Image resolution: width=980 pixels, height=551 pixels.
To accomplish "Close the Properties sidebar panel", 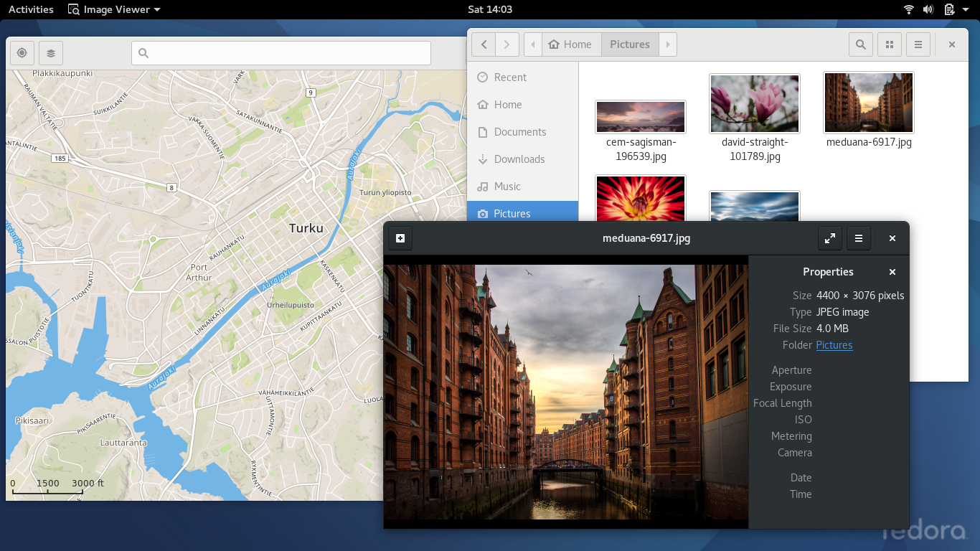I will pyautogui.click(x=892, y=272).
